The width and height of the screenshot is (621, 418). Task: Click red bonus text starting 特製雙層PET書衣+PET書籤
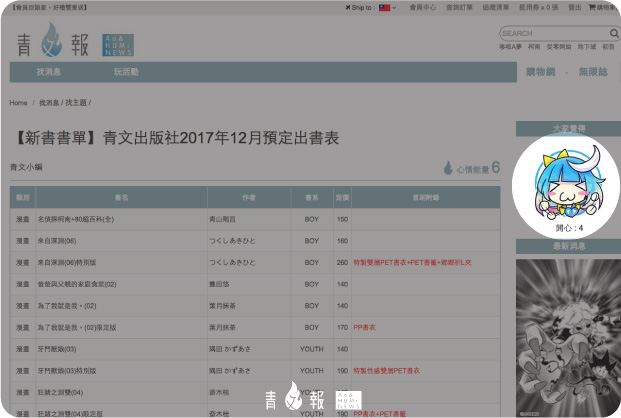click(x=412, y=262)
